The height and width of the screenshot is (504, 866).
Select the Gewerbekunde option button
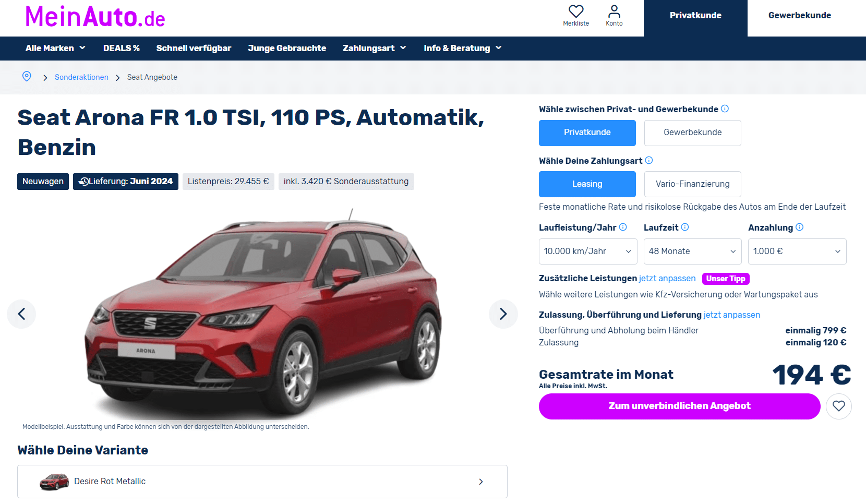[x=693, y=133]
